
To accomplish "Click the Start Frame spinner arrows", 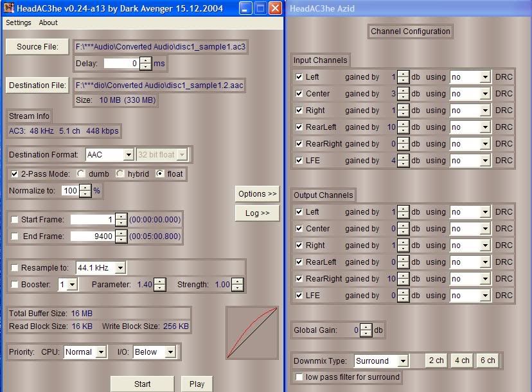I will 121,220.
